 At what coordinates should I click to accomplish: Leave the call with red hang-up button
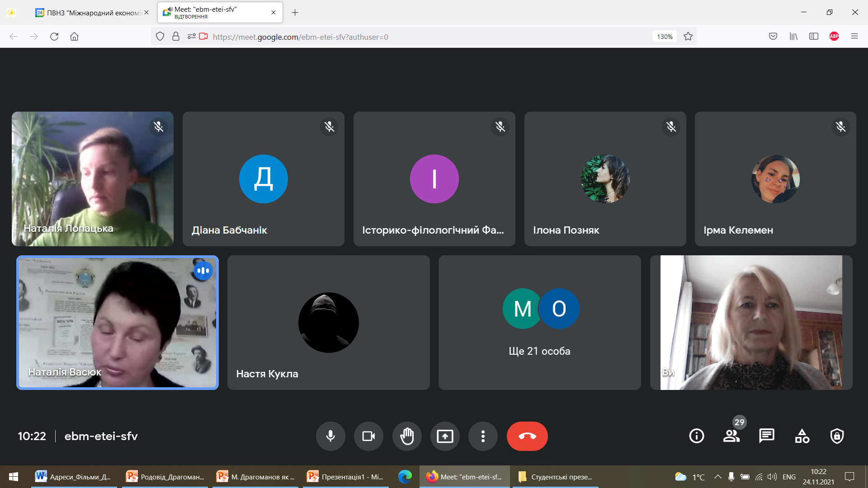[527, 436]
